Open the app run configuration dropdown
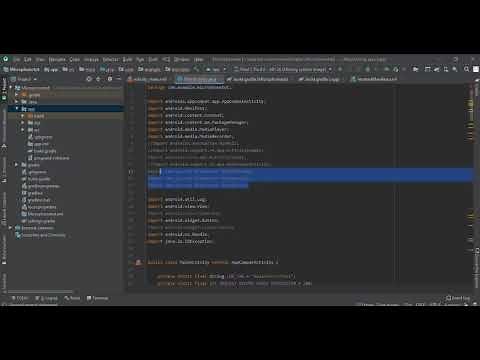480x360 pixels. tap(215, 69)
